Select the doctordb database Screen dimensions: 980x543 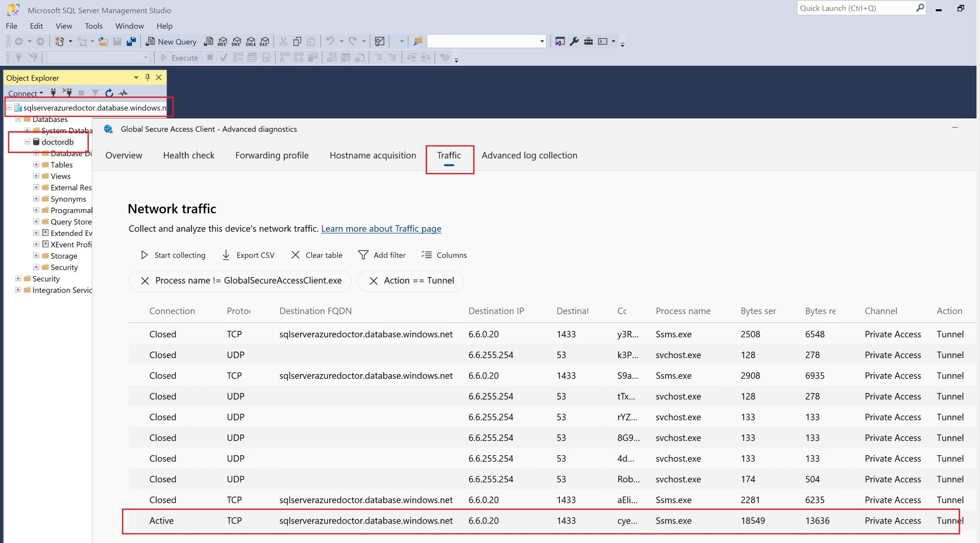[x=57, y=142]
